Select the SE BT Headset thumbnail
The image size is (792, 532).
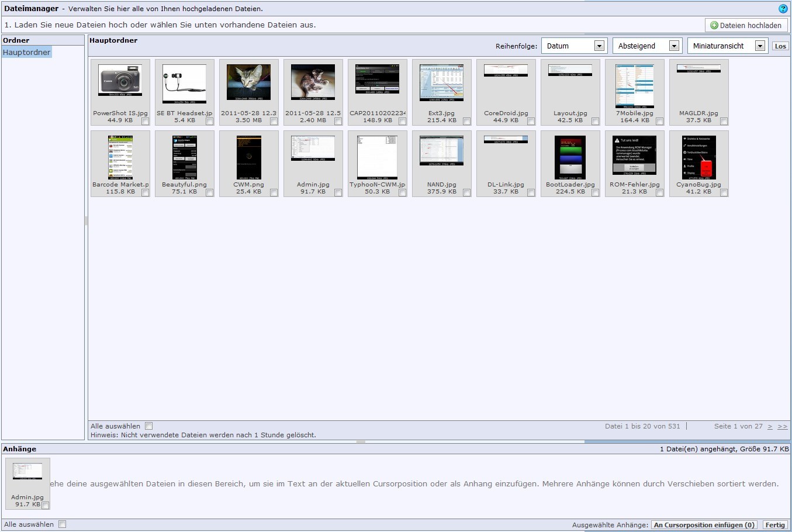coord(185,84)
